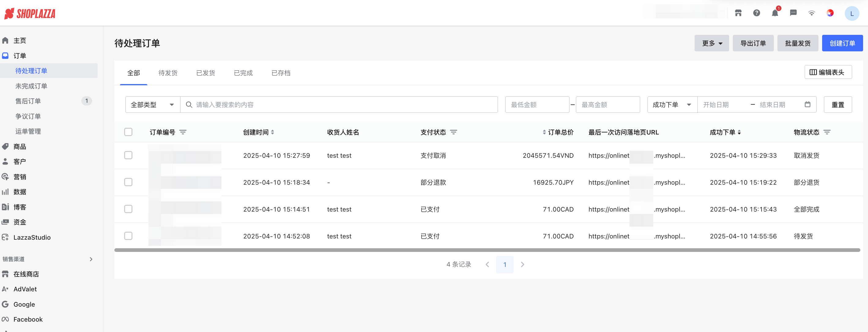Screen dimensions: 868x332
Task: Click the wifi signal icon in header
Action: (x=811, y=13)
